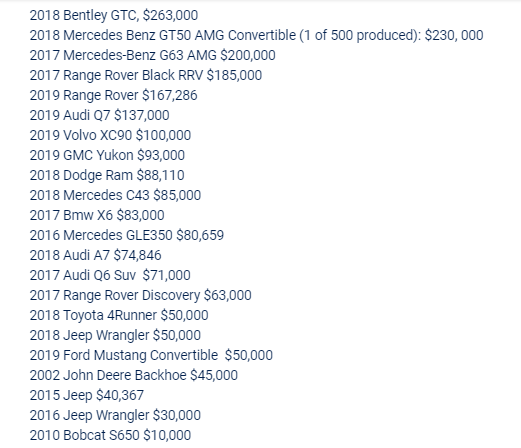Click the 2018 Toyota 4Runner entry

tap(119, 315)
